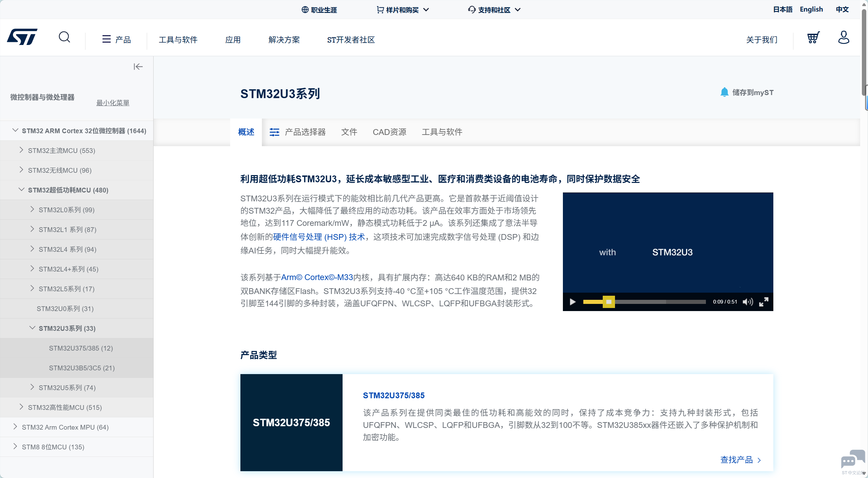868x478 pixels.
Task: Expand STM32 Arm Cortex MPU (64) node
Action: click(15, 427)
